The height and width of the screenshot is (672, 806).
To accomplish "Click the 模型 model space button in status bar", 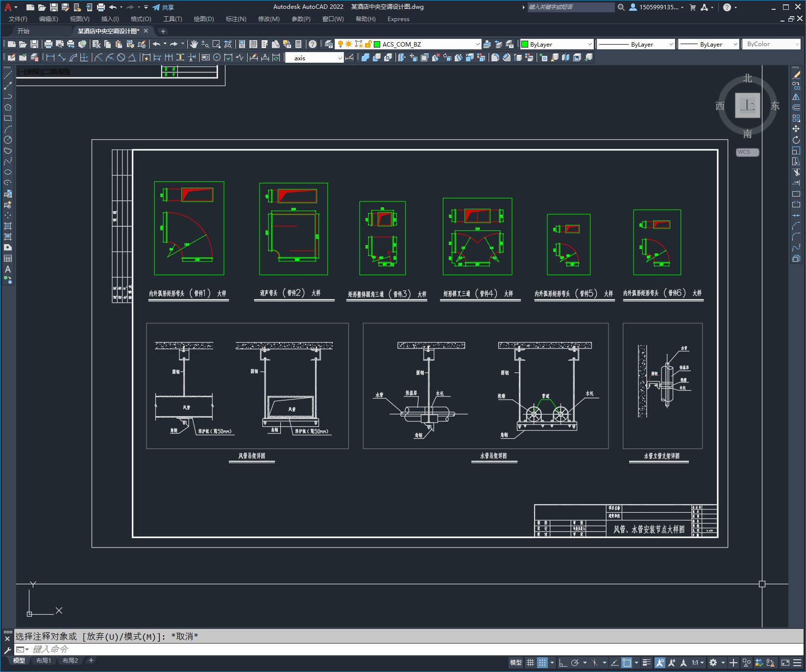I will coord(515,663).
